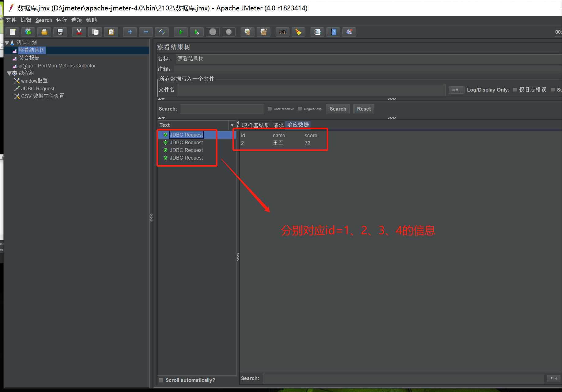
Task: Click collapse arrows above the results pane
Action: (x=161, y=118)
